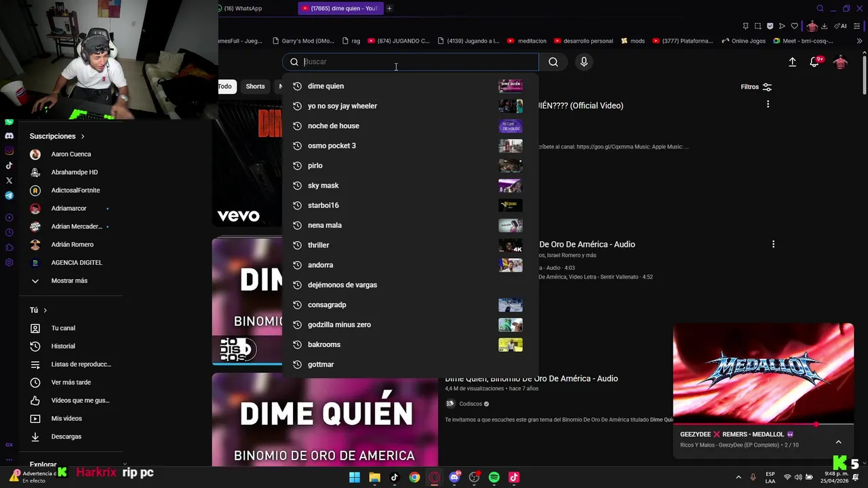Viewport: 868px width, 488px height.
Task: Open Instagram in Opera GX sidebar
Action: coord(9,150)
